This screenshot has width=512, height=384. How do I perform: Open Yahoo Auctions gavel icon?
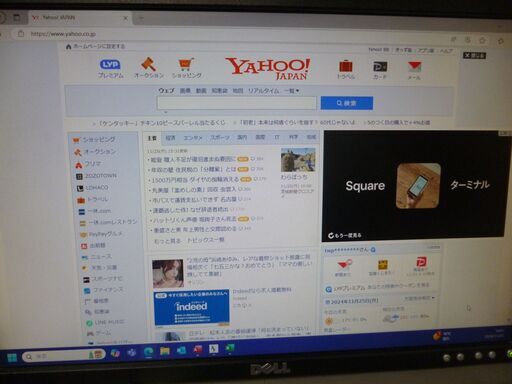(x=148, y=64)
